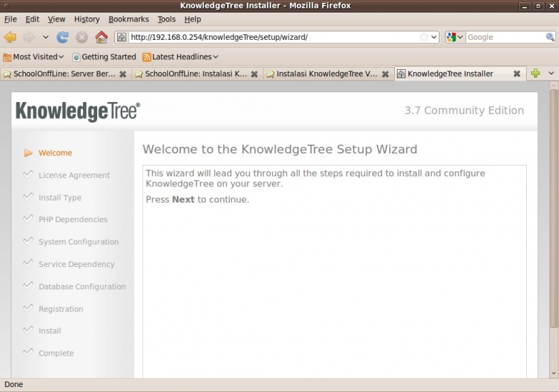
Task: Click the search magnifier icon
Action: [x=550, y=37]
